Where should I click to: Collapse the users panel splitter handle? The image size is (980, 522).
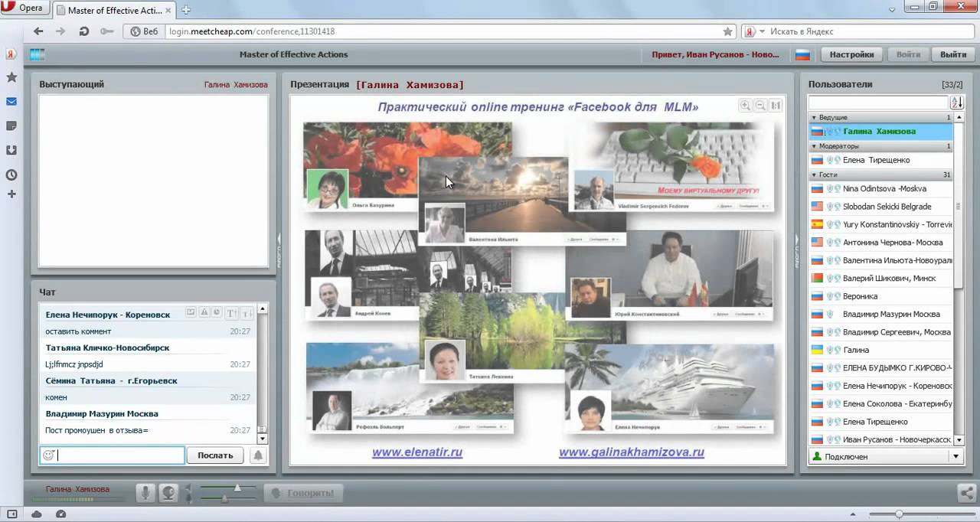[x=796, y=252]
